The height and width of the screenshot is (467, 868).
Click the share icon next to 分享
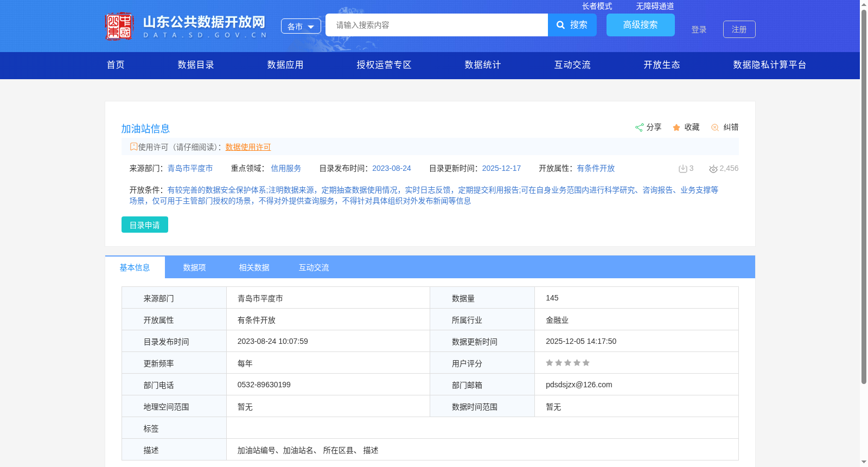coord(639,127)
